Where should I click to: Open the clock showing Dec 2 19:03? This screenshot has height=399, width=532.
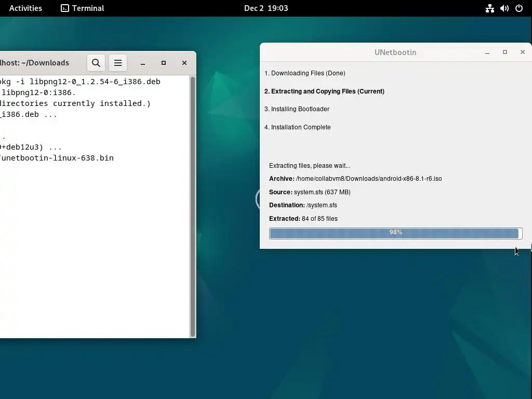tap(266, 8)
